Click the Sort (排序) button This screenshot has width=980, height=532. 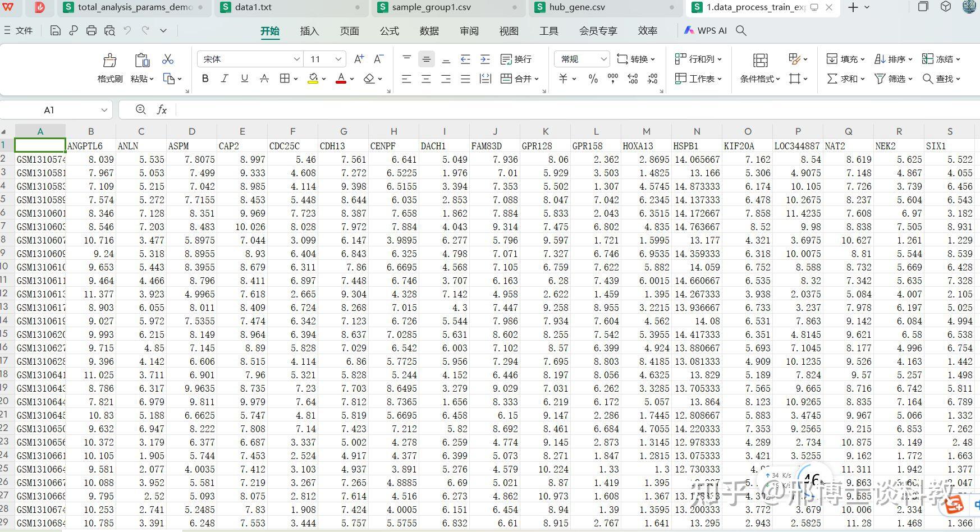pos(894,59)
